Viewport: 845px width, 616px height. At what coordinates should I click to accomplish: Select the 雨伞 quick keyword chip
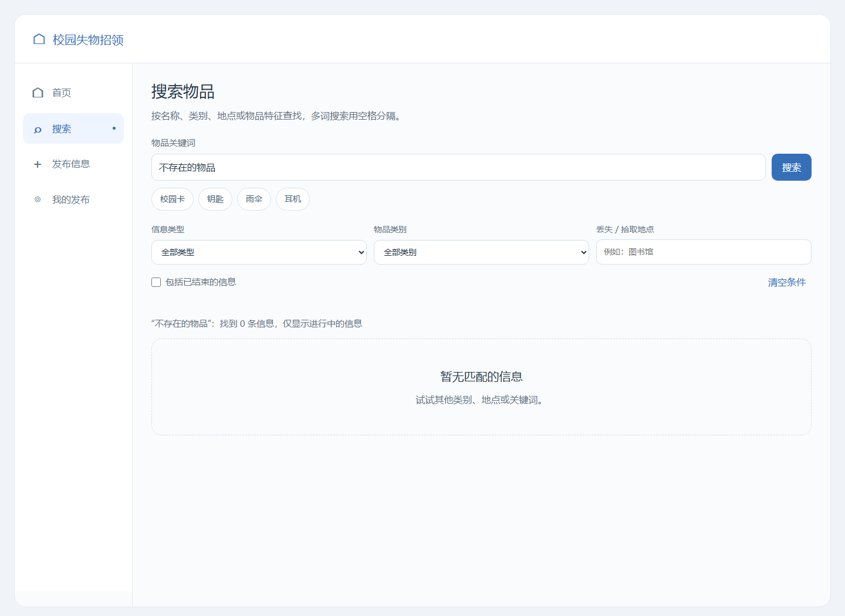pyautogui.click(x=254, y=199)
